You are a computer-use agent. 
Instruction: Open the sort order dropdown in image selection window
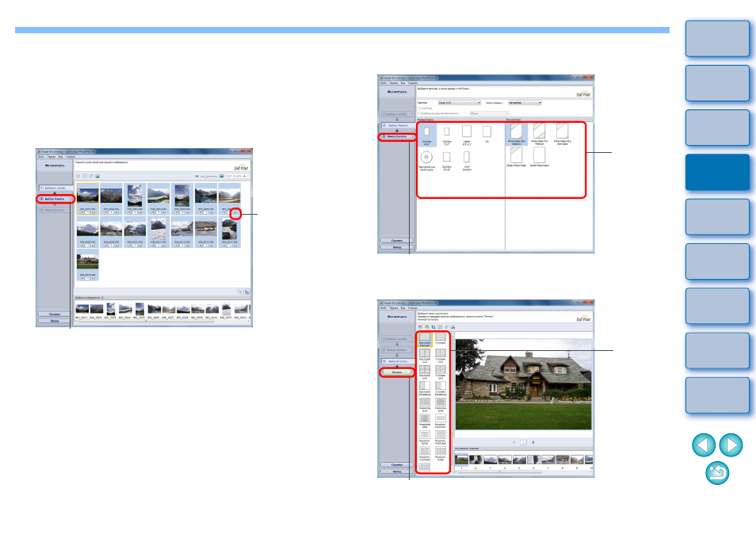click(237, 177)
